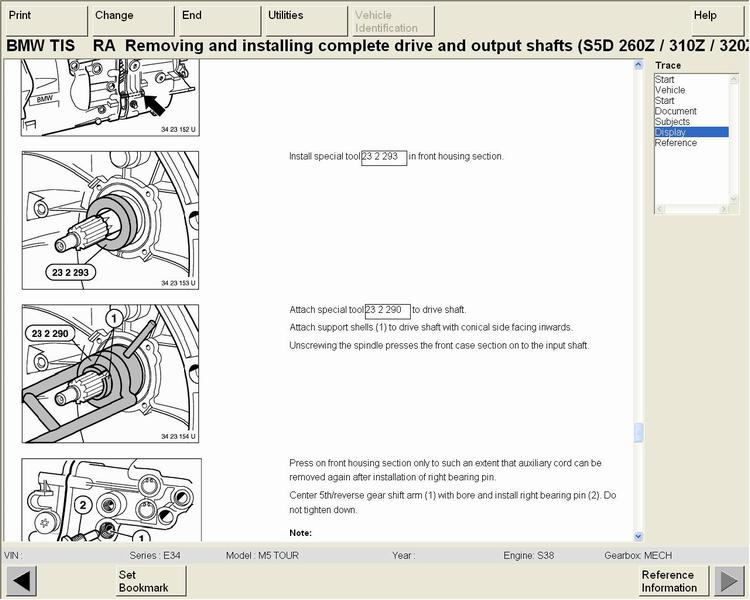The width and height of the screenshot is (750, 600).
Task: Select Subjects in the Trace list
Action: point(672,122)
